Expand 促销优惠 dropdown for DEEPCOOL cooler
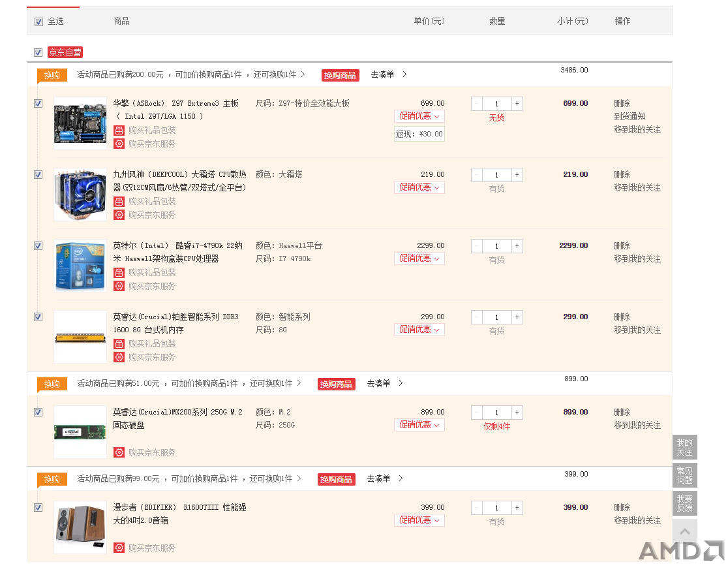 click(419, 187)
